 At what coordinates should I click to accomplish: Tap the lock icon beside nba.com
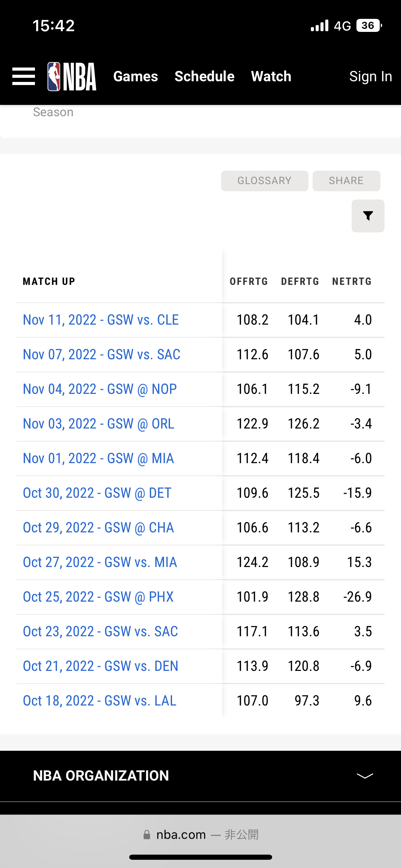[x=147, y=835]
